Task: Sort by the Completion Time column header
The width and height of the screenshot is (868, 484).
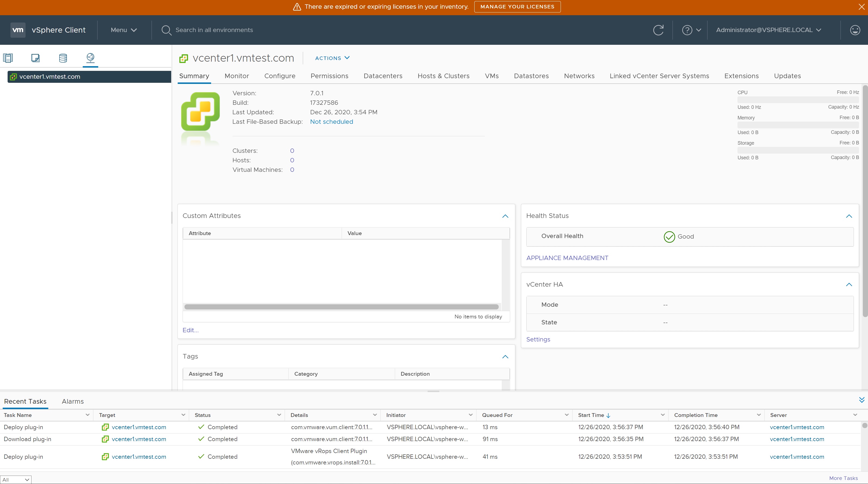Action: point(695,415)
